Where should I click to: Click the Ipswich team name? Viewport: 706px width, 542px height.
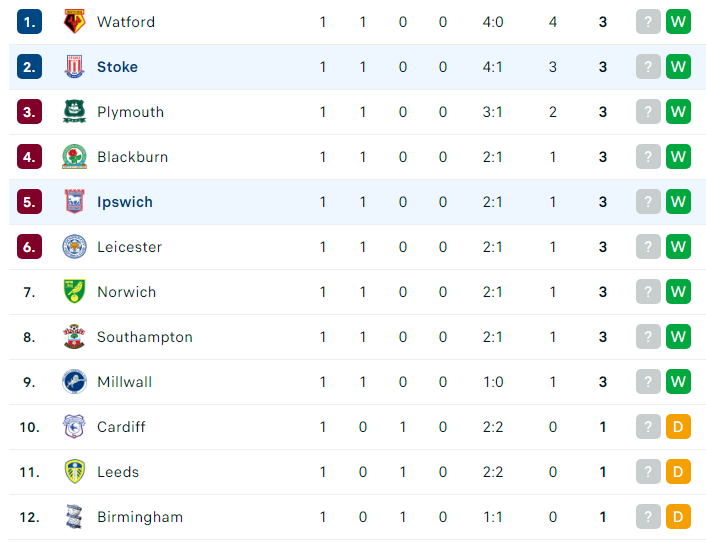(x=125, y=202)
